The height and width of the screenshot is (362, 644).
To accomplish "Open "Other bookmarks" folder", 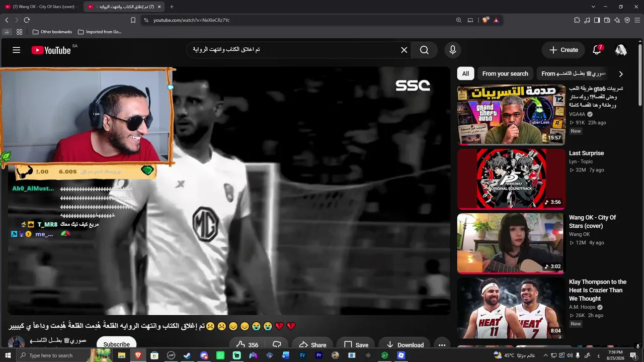I will point(52,32).
